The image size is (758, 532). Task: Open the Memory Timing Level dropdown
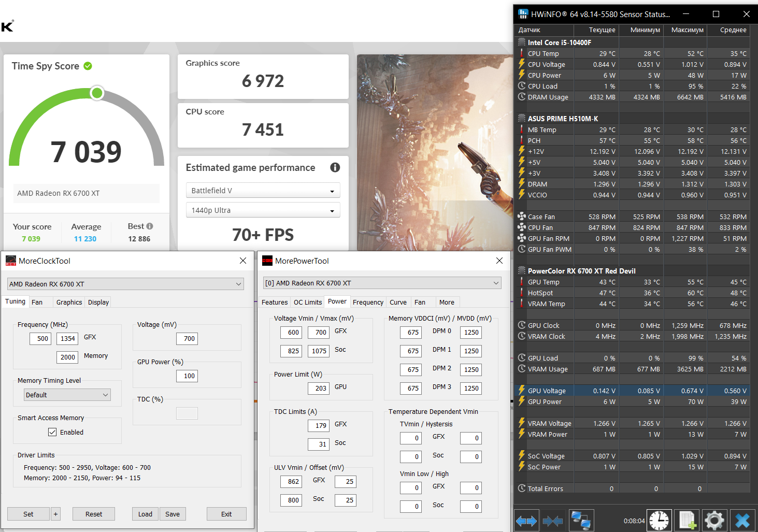click(67, 395)
